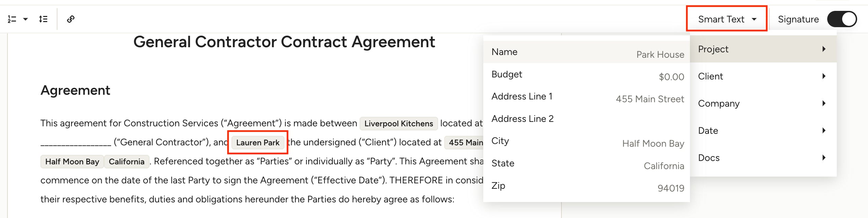Insert the Zip smart text field
Screen dimensions: 868x218
[x=587, y=186]
